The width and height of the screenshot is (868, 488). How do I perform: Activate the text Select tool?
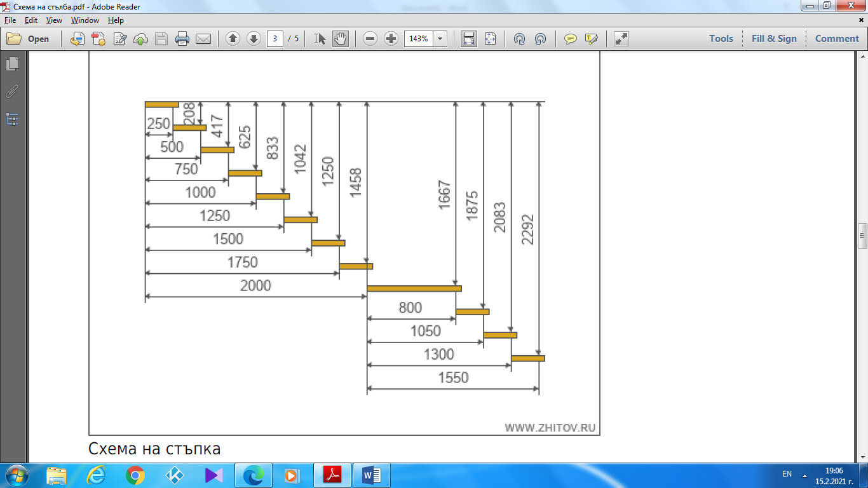pyautogui.click(x=320, y=39)
